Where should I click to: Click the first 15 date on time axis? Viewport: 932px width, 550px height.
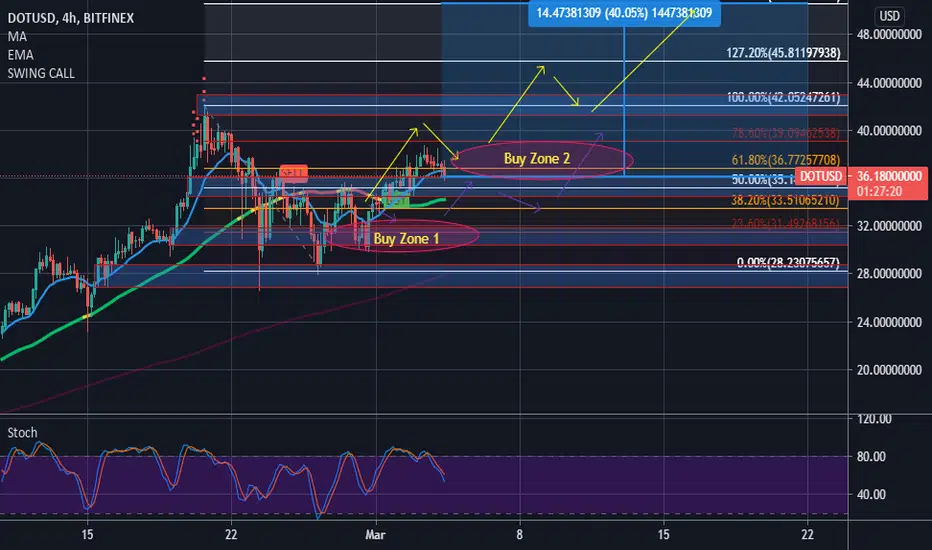(87, 535)
